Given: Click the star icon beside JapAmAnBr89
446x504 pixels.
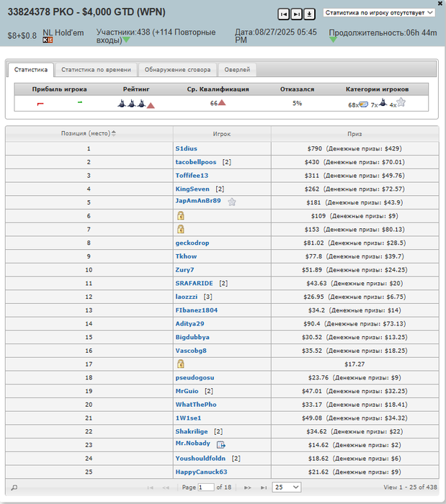Looking at the screenshot, I should pyautogui.click(x=232, y=202).
